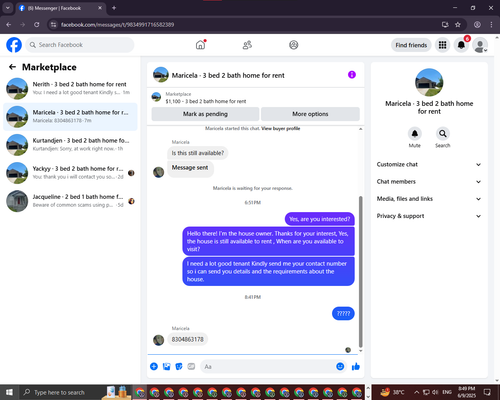Image resolution: width=500 pixels, height=400 pixels.
Task: Open the tab search dropdown arrow
Action: coord(8,8)
